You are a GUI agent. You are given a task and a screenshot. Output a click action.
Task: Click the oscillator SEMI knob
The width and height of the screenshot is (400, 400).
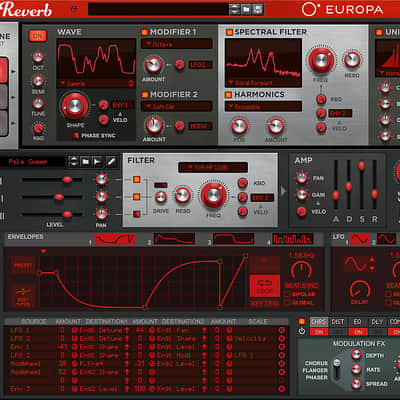(38, 81)
